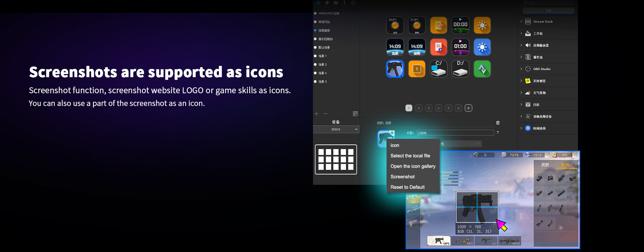Choose Screenshot from the icon context menu

click(402, 177)
